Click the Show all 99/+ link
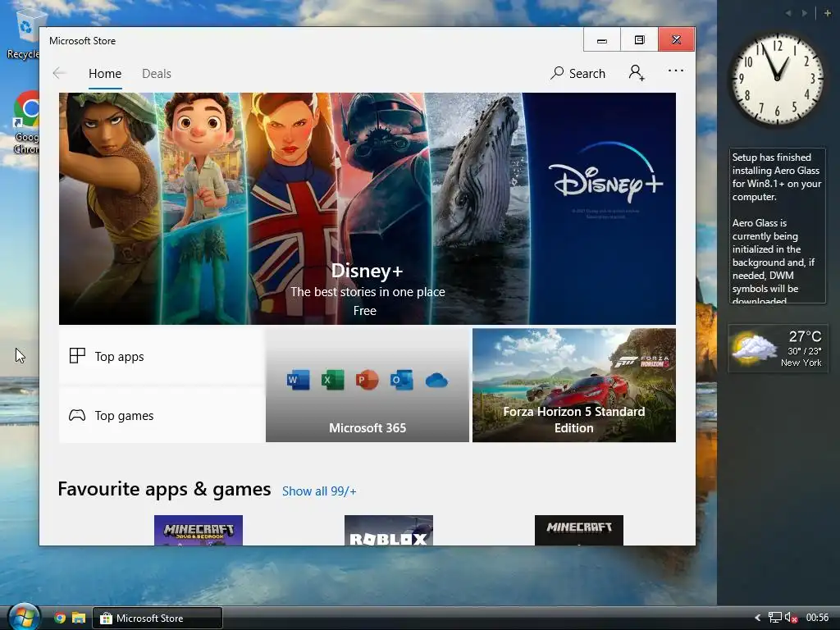This screenshot has width=840, height=630. (319, 491)
